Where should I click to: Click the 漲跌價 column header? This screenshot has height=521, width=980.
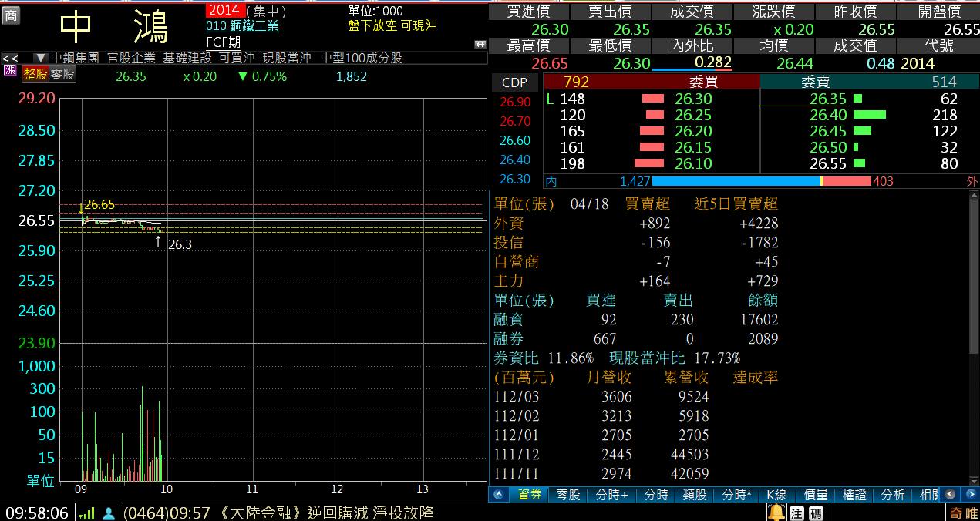click(x=773, y=12)
